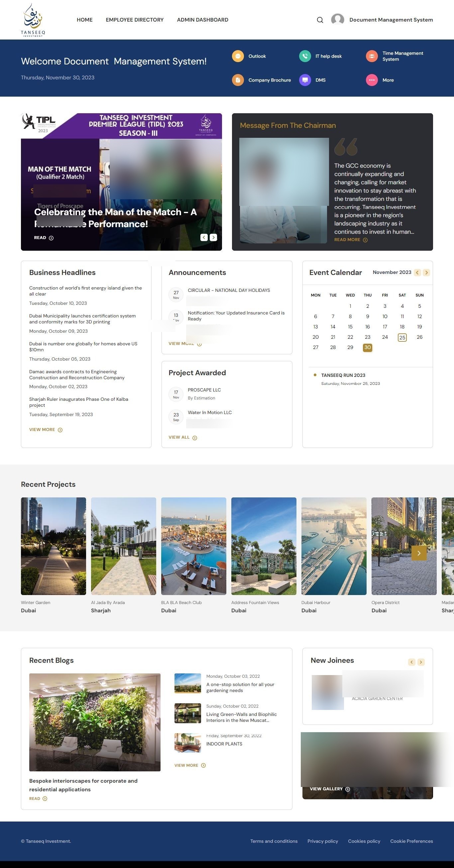Open Privacy policy footer link
Viewport: 454px width, 868px height.
(x=323, y=841)
